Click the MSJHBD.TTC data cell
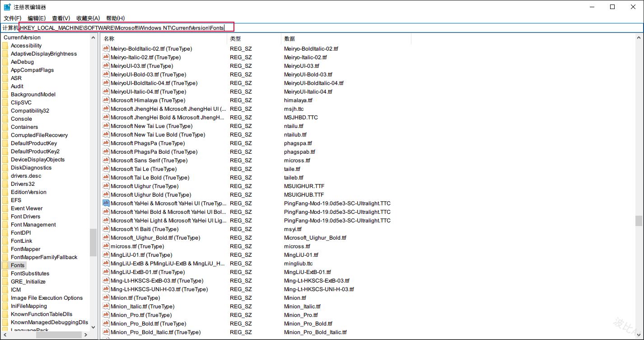Viewport: 644px width, 340px height. (301, 118)
